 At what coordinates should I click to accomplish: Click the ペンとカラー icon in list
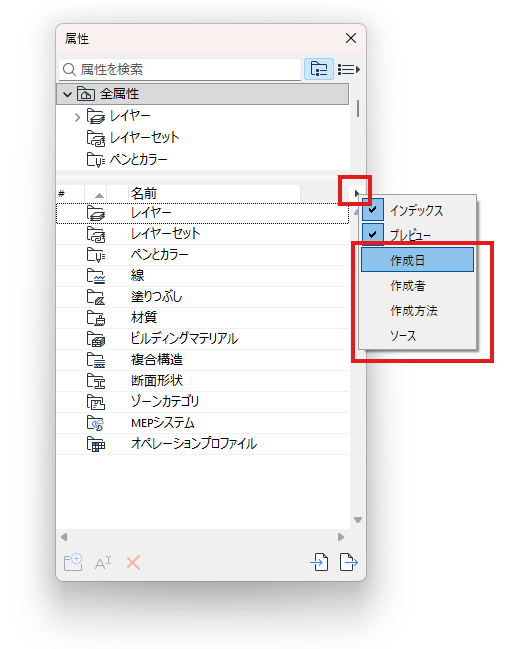(96, 255)
